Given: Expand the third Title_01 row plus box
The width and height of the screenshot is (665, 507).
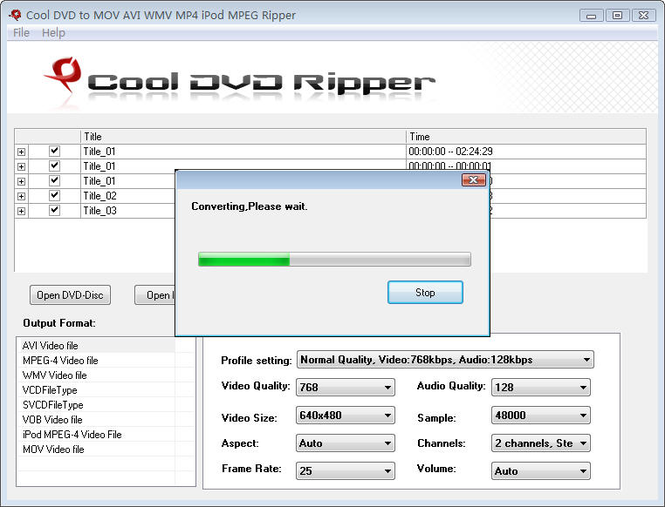Looking at the screenshot, I should click(21, 182).
